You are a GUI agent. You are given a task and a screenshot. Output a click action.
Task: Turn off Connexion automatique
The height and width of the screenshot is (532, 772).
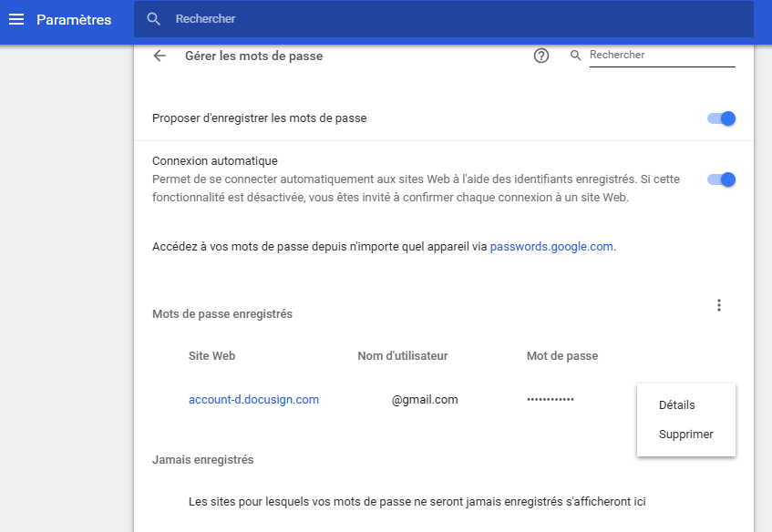(x=720, y=179)
